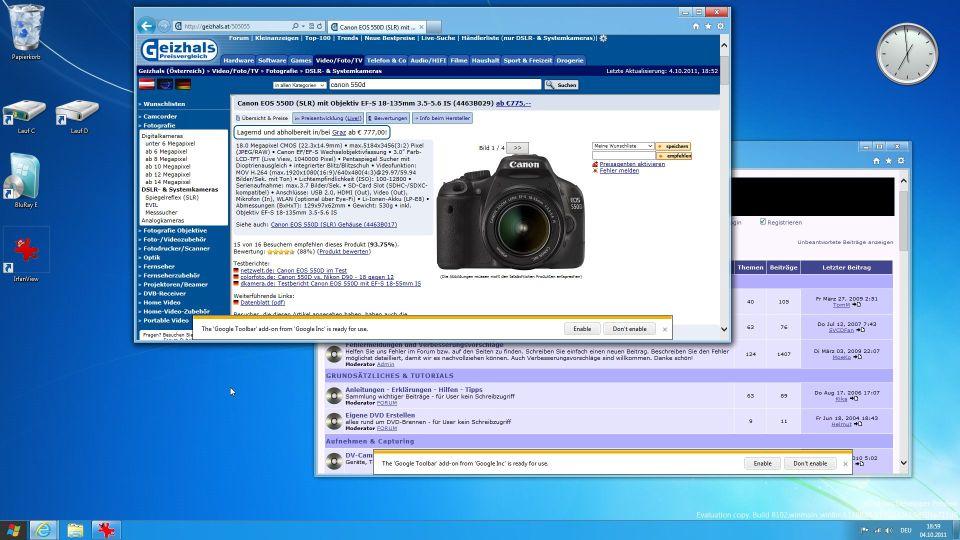This screenshot has width=960, height=540.
Task: Click the speichern wishlist button
Action: (673, 146)
